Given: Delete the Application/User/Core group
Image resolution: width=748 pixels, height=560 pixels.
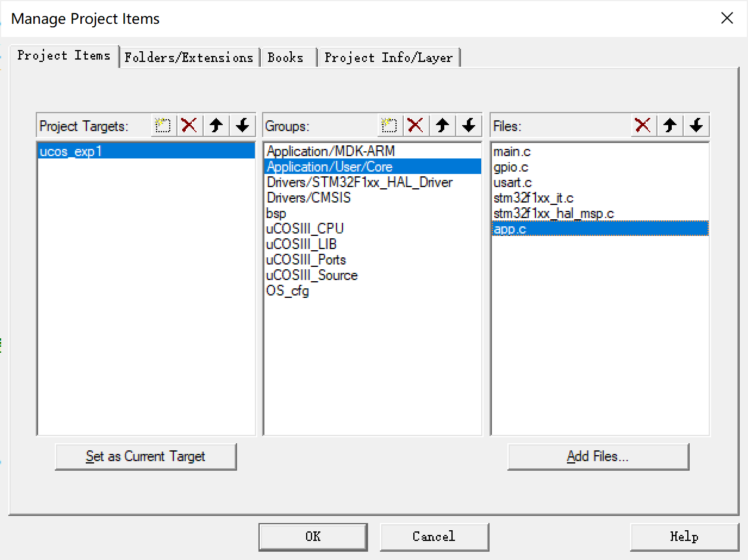Looking at the screenshot, I should point(416,125).
